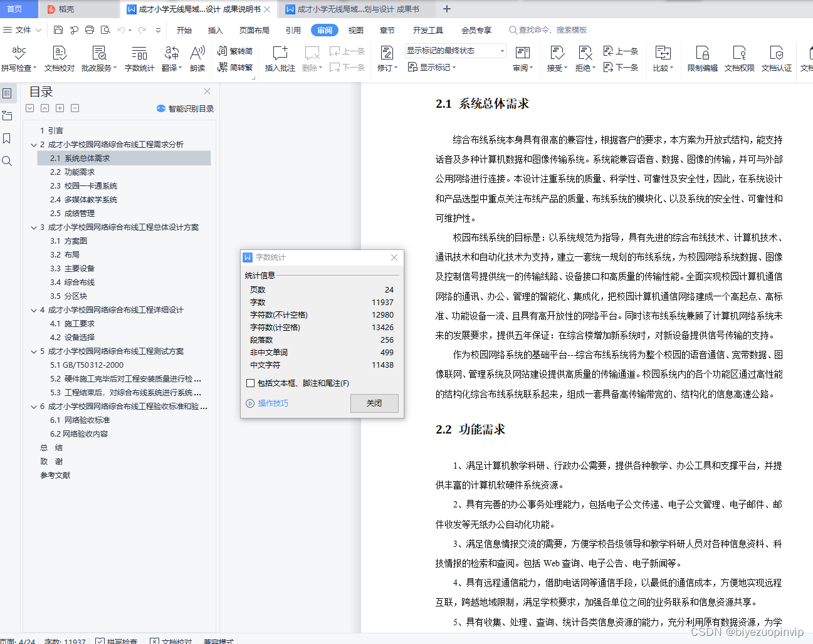
Task: Insert a comment with 插入批注
Action: (280, 58)
